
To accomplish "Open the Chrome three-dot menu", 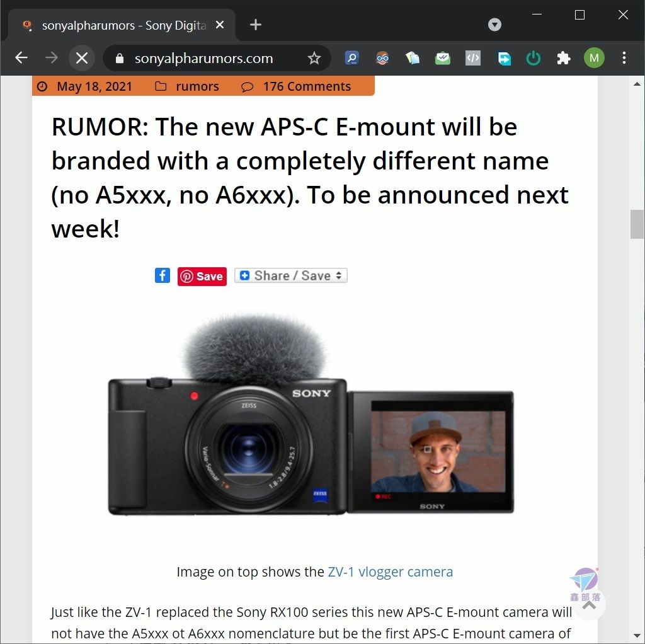I will click(x=624, y=58).
